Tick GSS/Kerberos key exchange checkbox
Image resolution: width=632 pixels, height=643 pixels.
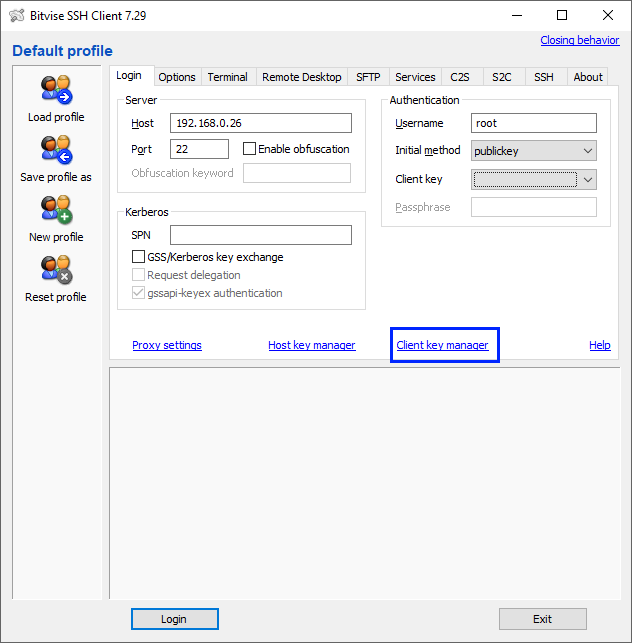click(x=138, y=257)
